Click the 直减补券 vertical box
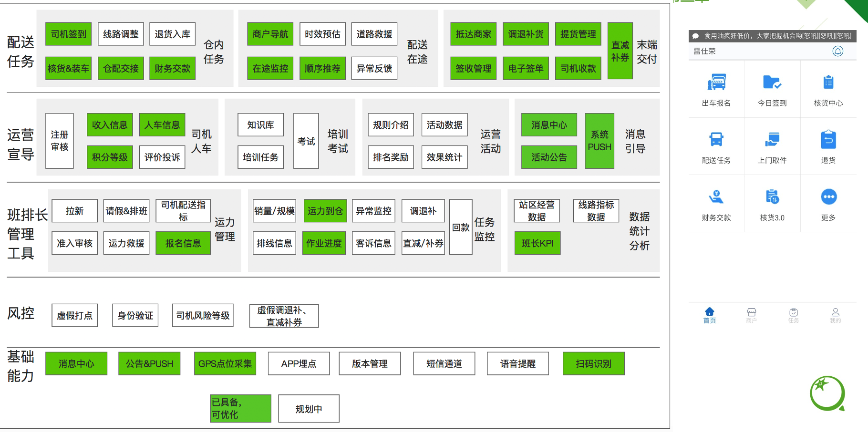The height and width of the screenshot is (434, 868). [x=620, y=51]
